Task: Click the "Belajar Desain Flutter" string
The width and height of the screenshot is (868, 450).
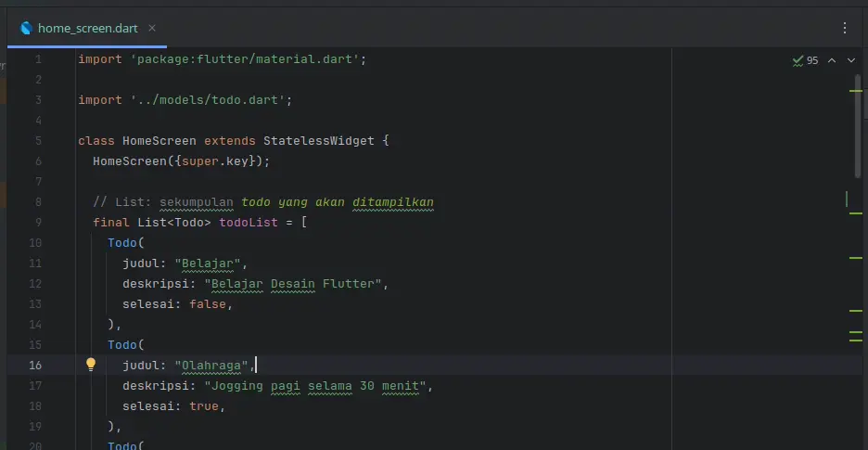Action: [x=293, y=284]
